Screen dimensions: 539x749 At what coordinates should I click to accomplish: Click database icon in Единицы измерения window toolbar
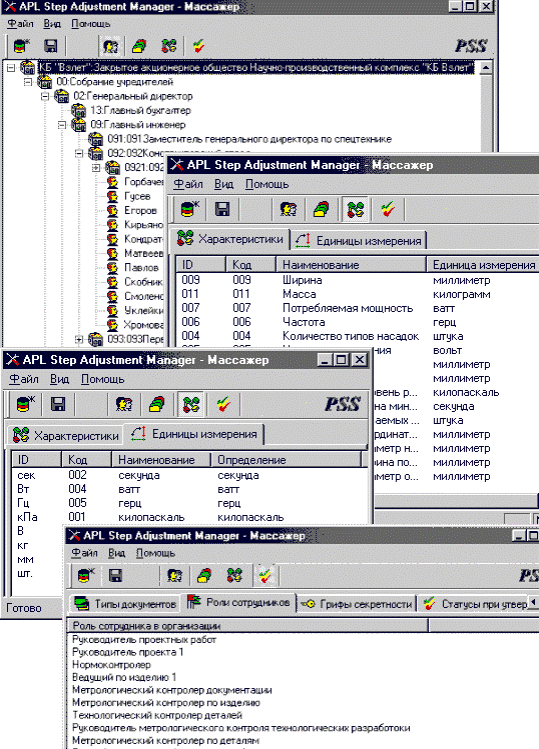[25, 404]
